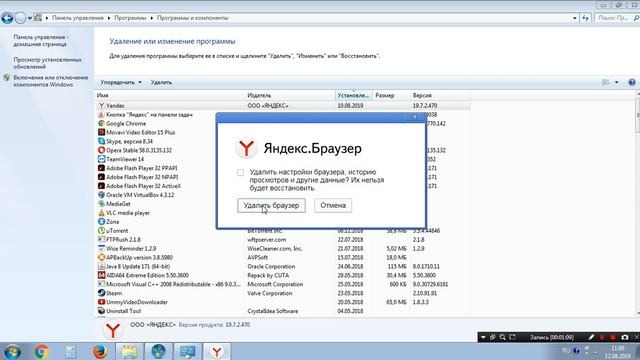Select the UmmyVideoDownloader icon
The width and height of the screenshot is (640, 360).
point(101,302)
